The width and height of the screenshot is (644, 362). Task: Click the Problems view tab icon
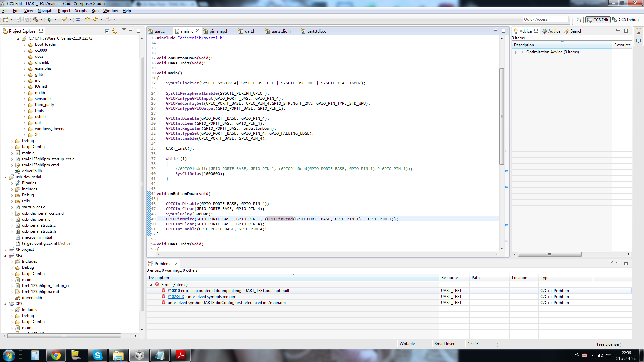pos(151,264)
